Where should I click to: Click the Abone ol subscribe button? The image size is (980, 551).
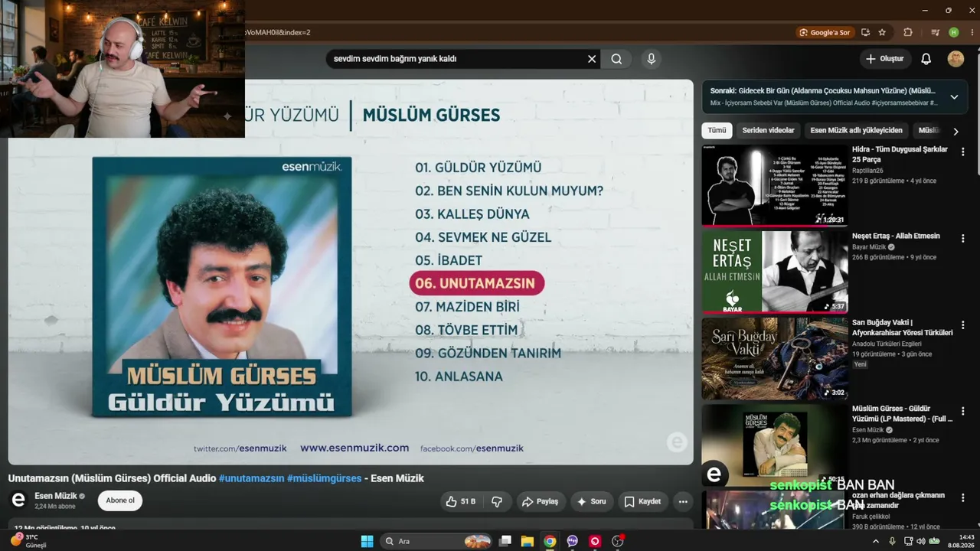point(120,500)
